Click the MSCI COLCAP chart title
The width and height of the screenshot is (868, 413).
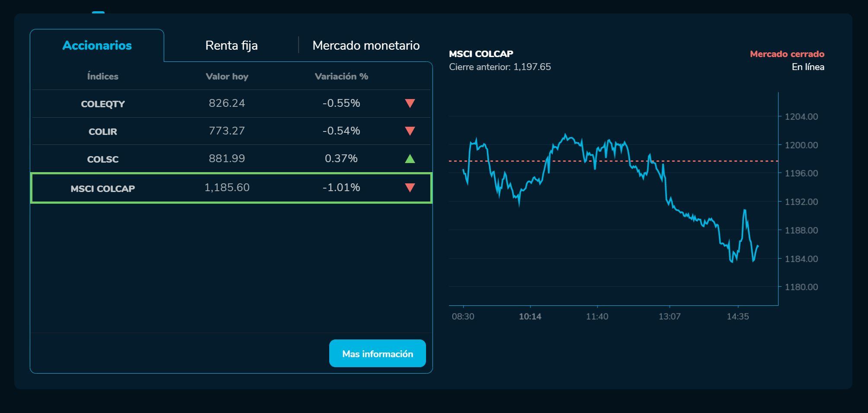pos(481,54)
